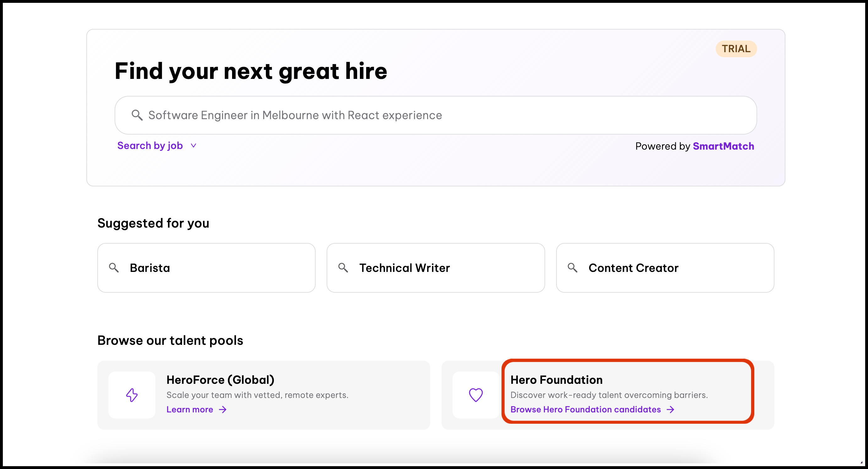Open Browse Hero Foundation candidates link
The height and width of the screenshot is (469, 868).
586,410
